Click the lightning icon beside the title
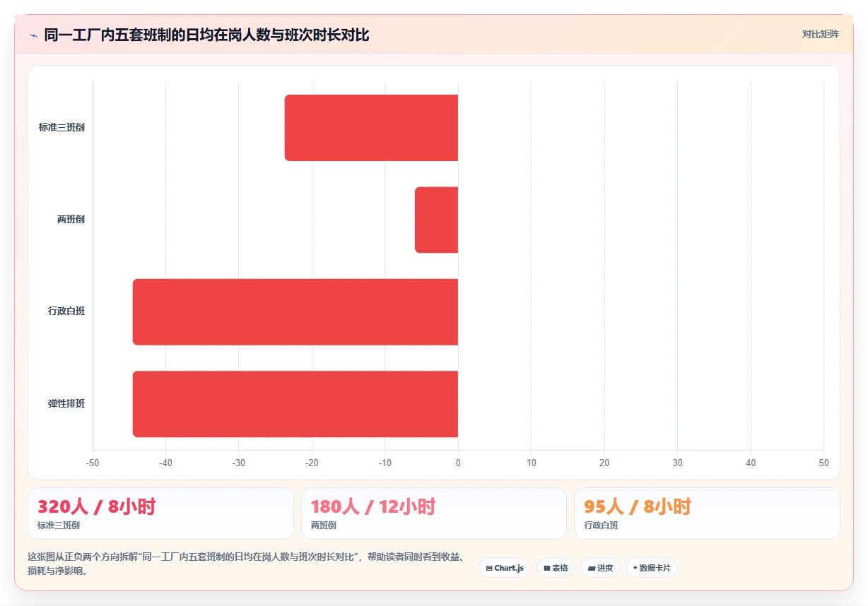The image size is (868, 606). point(33,35)
